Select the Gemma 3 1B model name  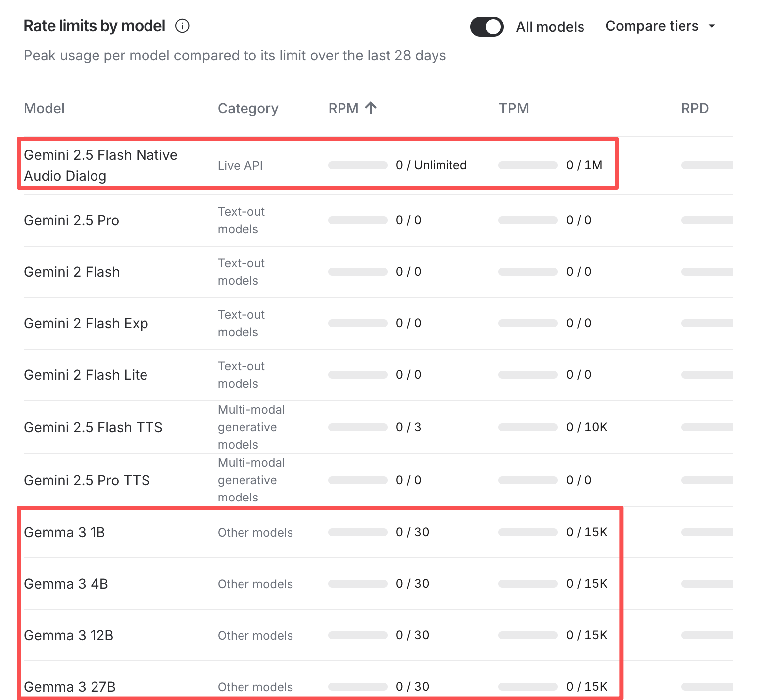click(x=64, y=532)
